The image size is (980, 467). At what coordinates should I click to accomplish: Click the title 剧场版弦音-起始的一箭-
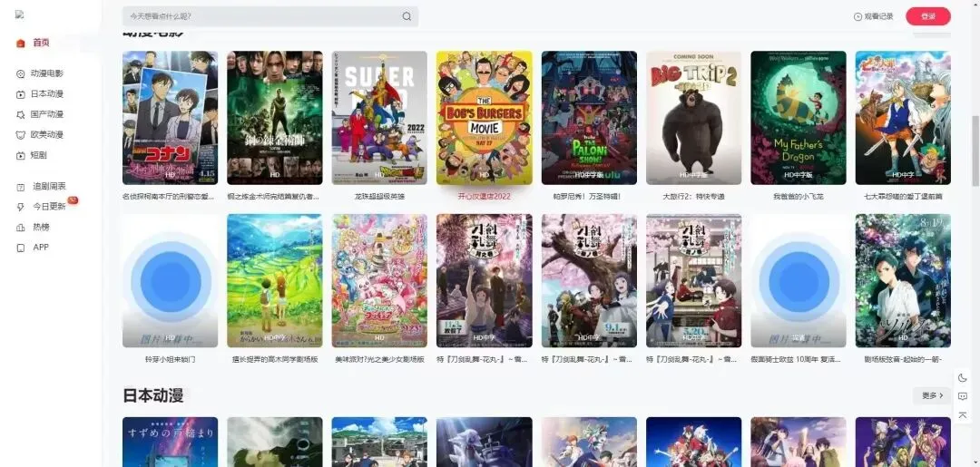point(903,360)
